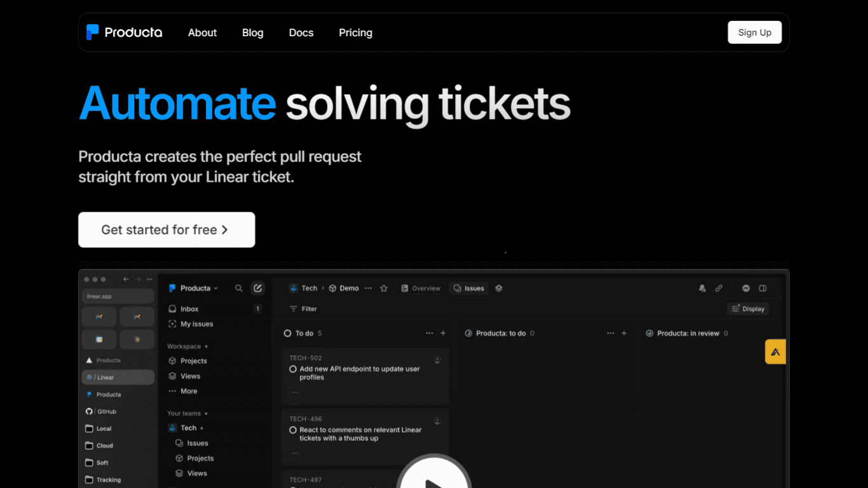Open search in the demo sidebar
This screenshot has height=488, width=868.
239,288
